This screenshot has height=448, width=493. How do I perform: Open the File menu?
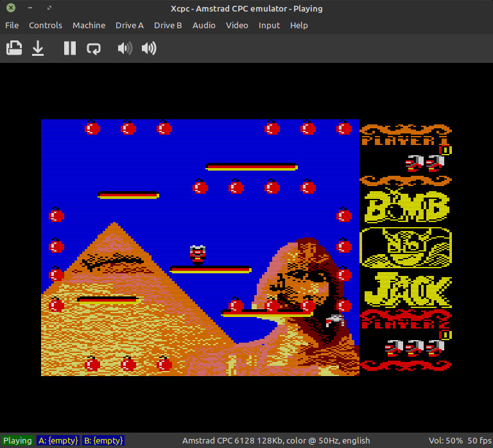coord(12,25)
